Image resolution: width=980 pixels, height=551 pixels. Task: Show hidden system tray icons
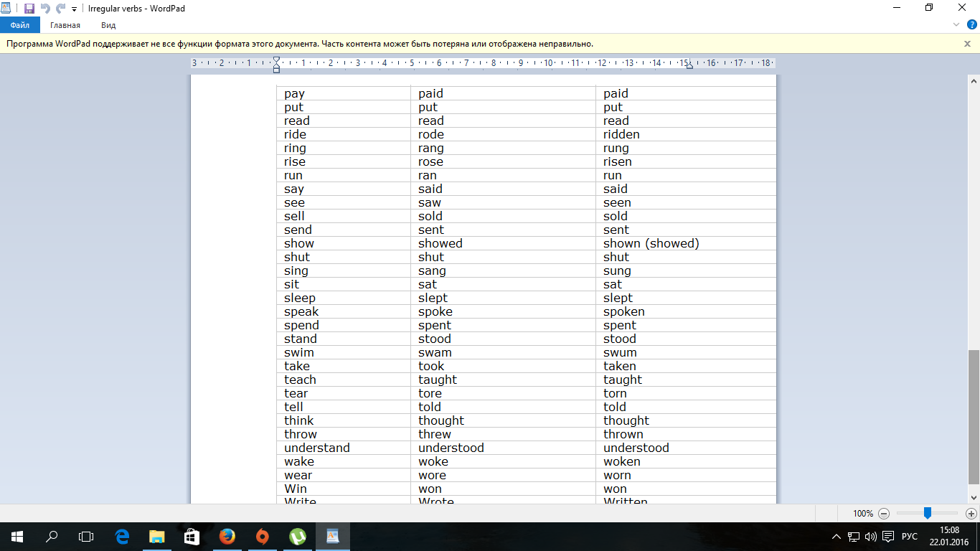coord(836,537)
